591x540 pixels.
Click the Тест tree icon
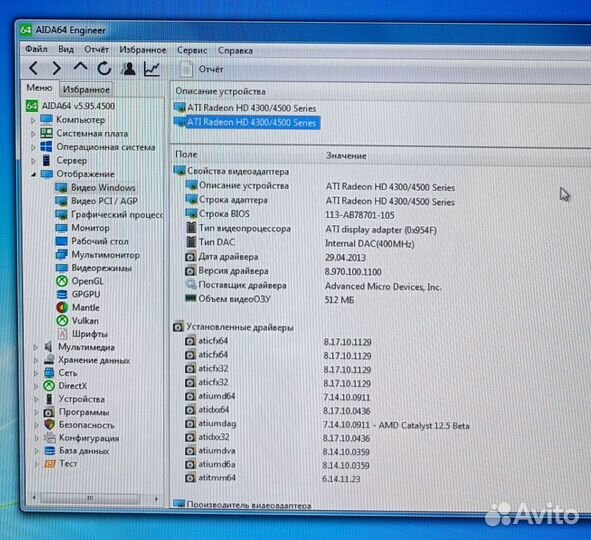pos(50,464)
